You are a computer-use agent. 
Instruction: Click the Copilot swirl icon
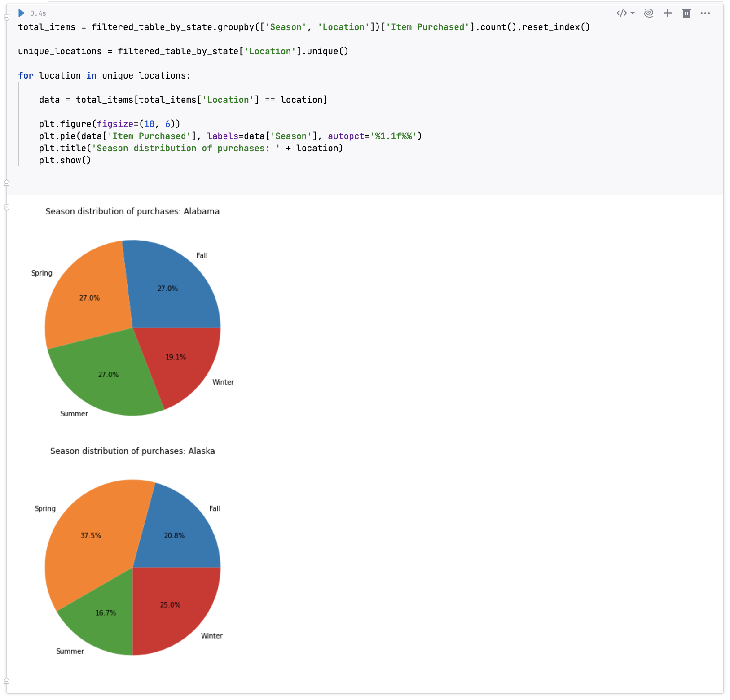point(648,13)
